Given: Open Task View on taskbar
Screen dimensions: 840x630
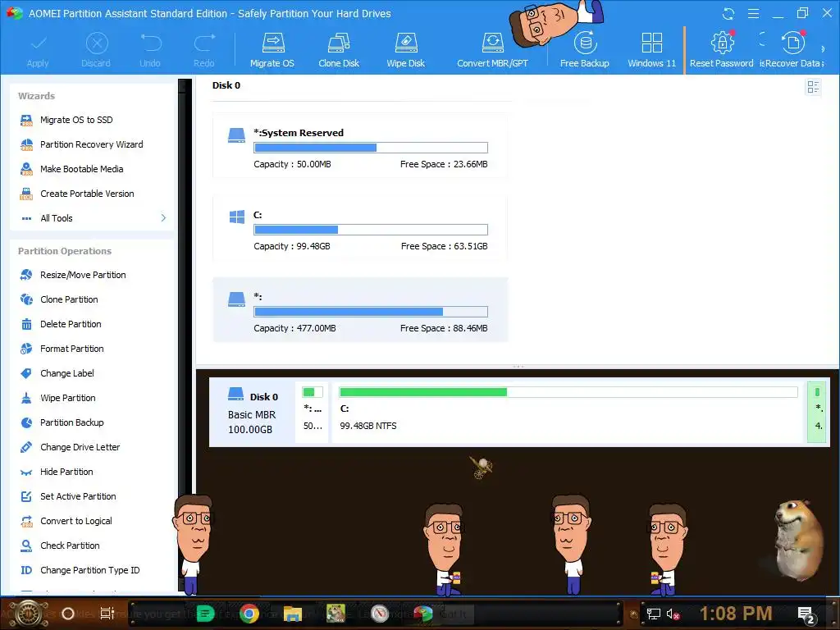Looking at the screenshot, I should tap(107, 614).
